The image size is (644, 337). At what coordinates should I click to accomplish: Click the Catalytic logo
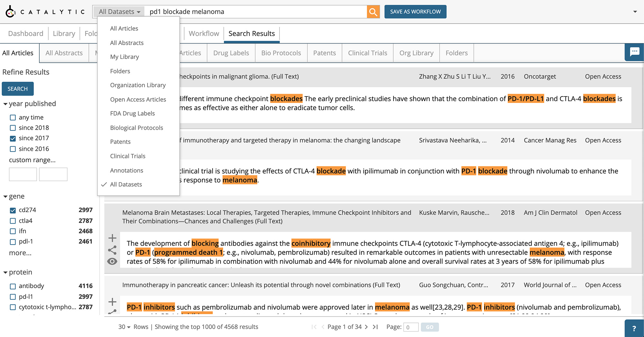45,12
